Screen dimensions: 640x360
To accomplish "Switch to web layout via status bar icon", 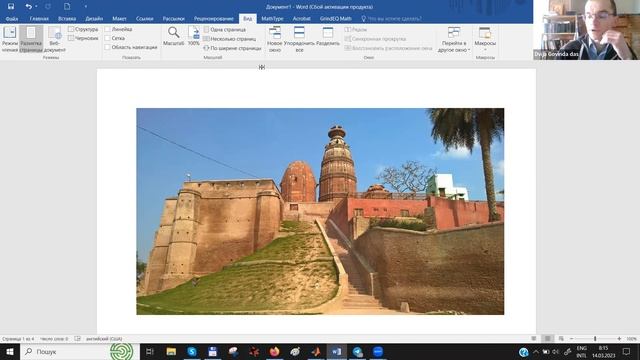I will click(561, 339).
